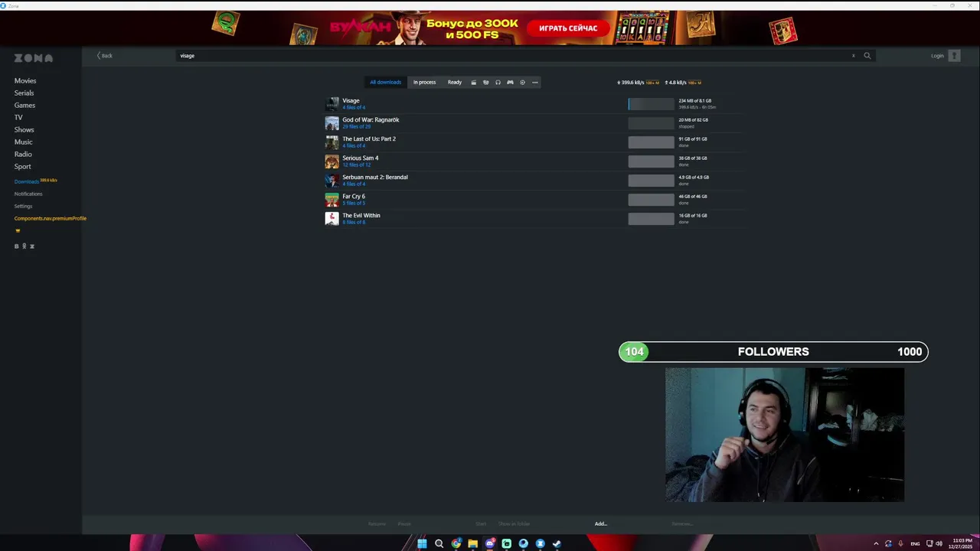Switch to In process tab

[x=424, y=83]
